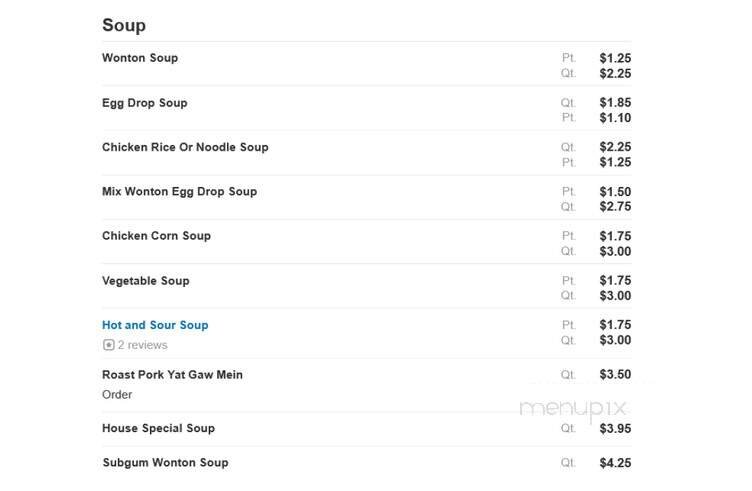Click the $1.25 pint Wonton Soup price

pos(615,58)
